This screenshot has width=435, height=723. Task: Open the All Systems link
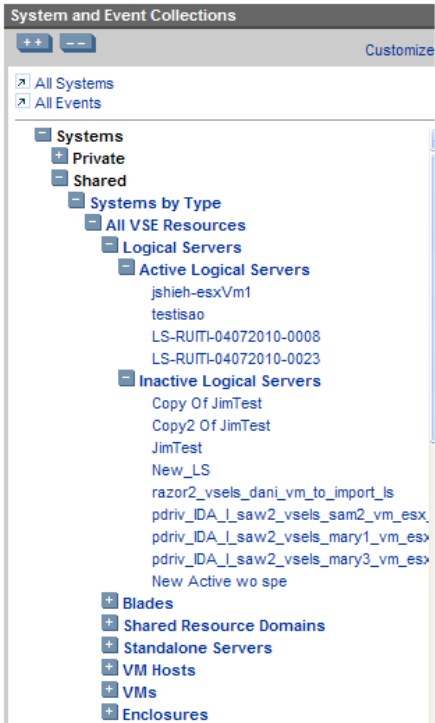point(74,83)
